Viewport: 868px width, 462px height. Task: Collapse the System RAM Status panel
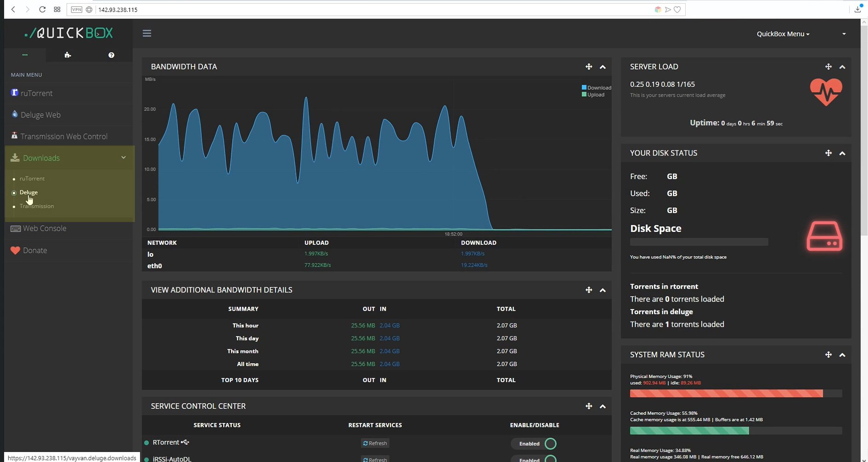point(842,355)
